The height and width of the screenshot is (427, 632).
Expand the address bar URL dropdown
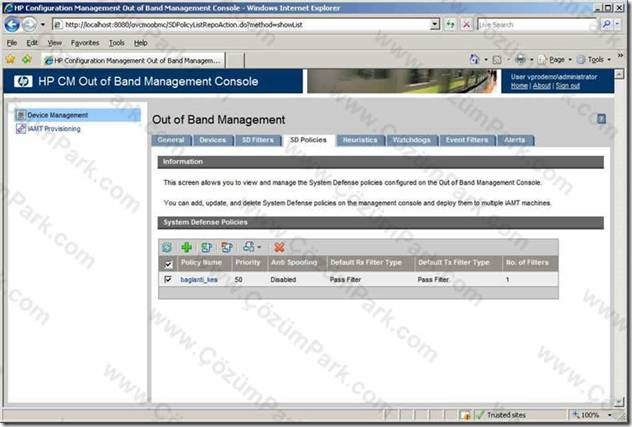point(434,25)
